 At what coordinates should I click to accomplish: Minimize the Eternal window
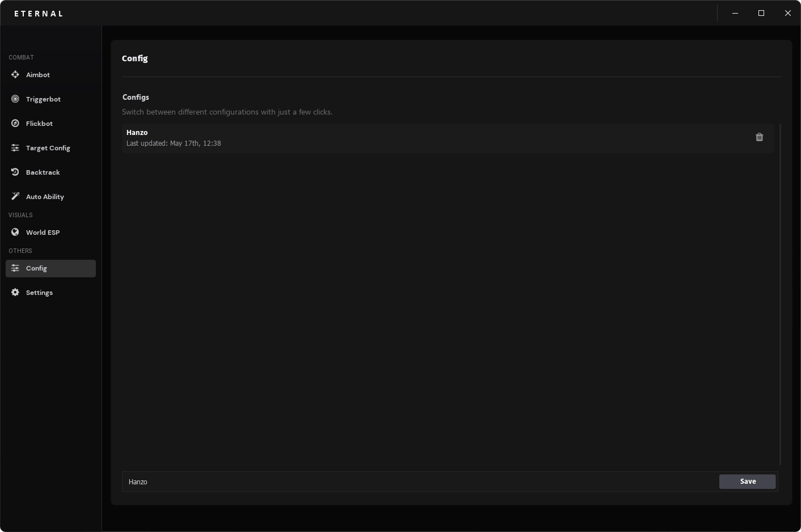click(735, 13)
